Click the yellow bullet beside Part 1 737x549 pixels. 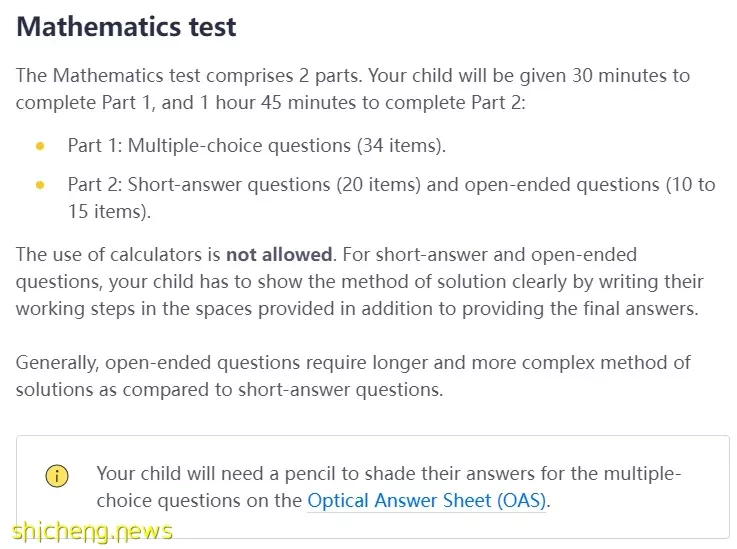[x=40, y=146]
